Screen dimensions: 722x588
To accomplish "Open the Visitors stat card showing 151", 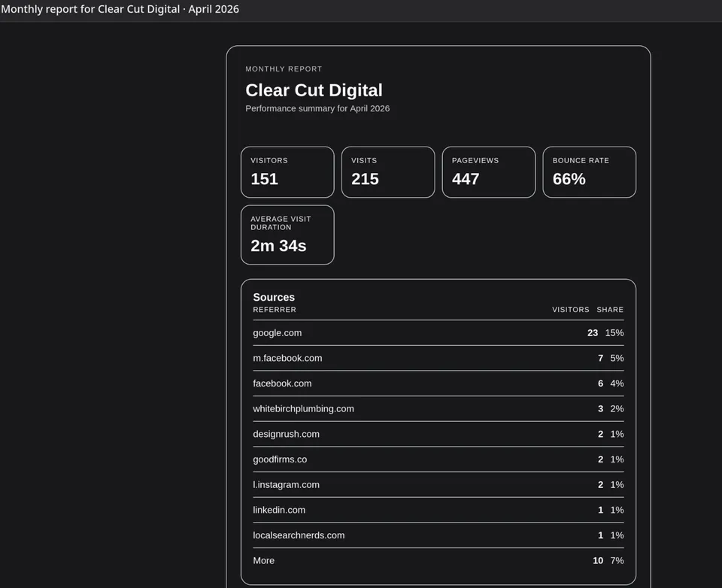I will tap(287, 172).
